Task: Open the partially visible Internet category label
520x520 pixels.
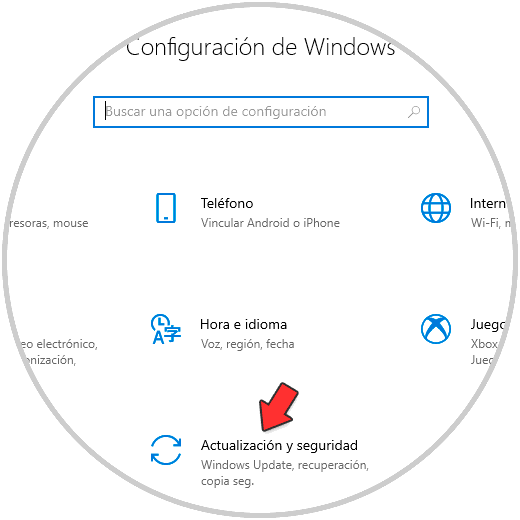Action: tap(488, 203)
